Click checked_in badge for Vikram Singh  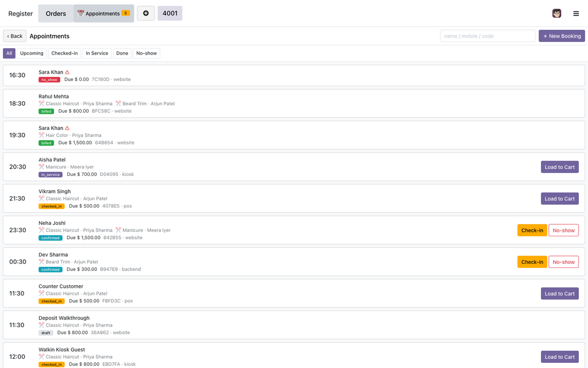[x=51, y=206]
